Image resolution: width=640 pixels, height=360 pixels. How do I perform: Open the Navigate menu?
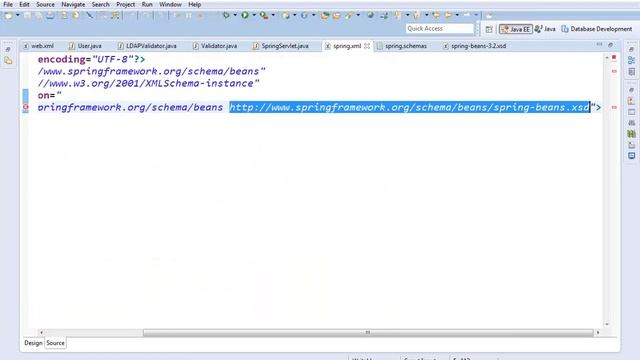(73, 4)
